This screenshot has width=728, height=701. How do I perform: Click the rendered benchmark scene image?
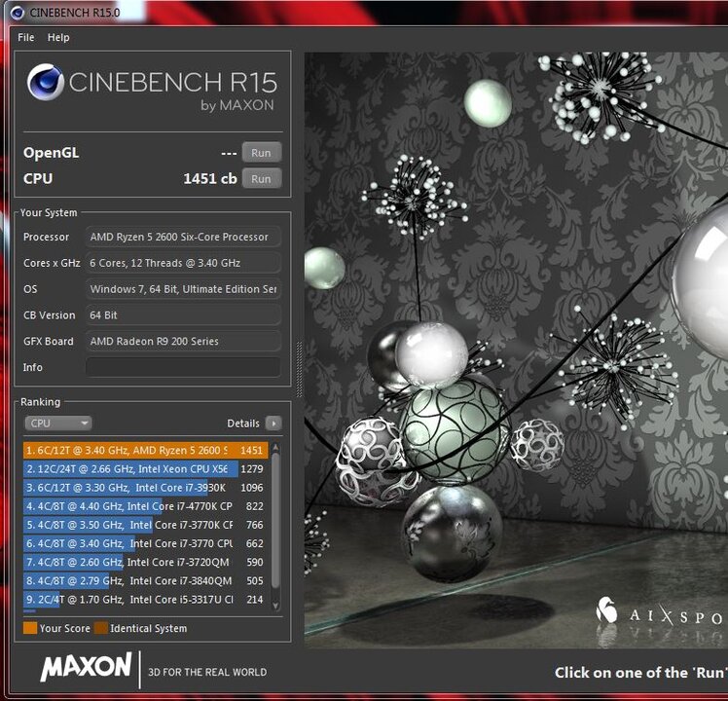[516, 350]
